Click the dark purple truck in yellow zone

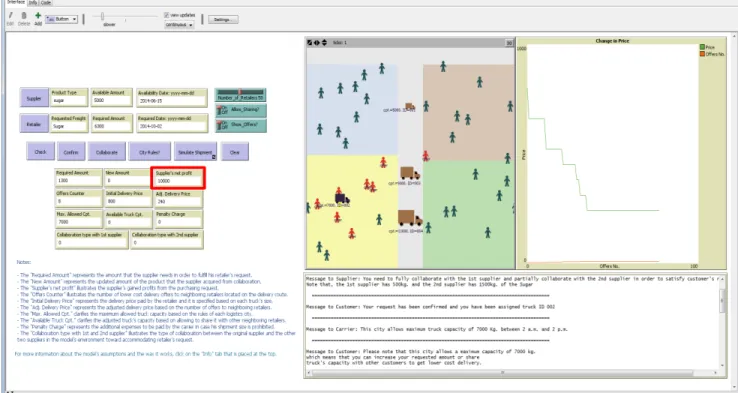click(342, 198)
